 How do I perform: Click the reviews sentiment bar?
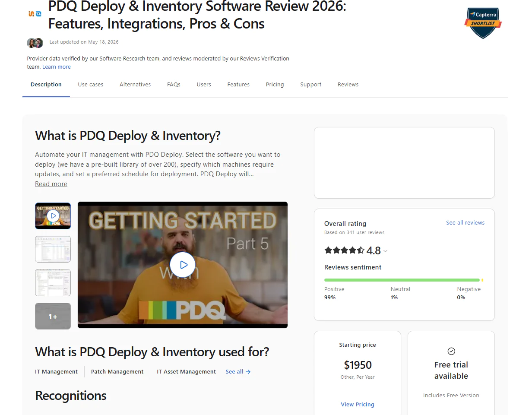[404, 280]
